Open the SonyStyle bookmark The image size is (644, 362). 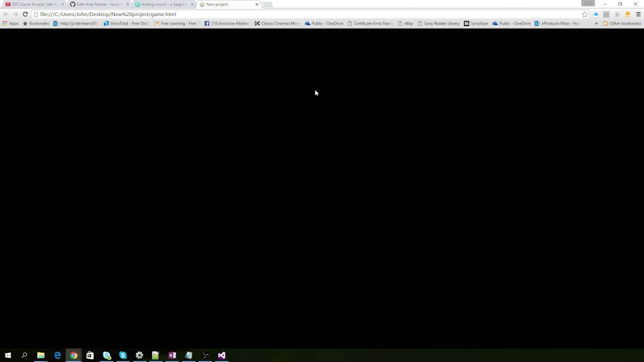click(476, 23)
